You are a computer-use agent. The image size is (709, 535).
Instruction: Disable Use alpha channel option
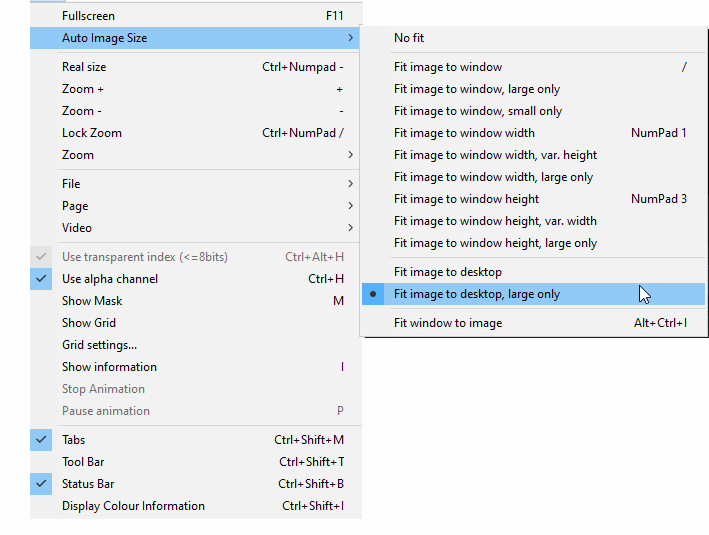tap(110, 279)
